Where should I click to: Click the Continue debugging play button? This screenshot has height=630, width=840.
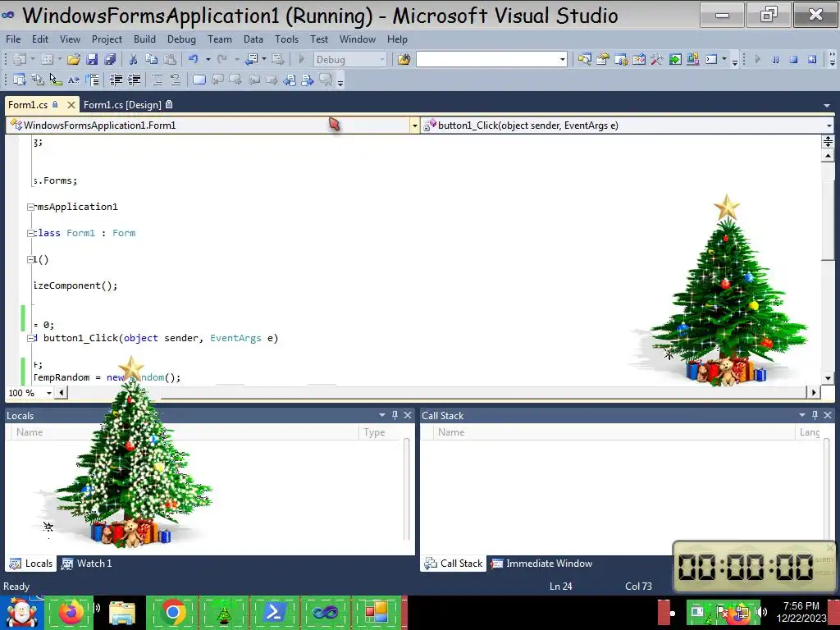click(757, 59)
